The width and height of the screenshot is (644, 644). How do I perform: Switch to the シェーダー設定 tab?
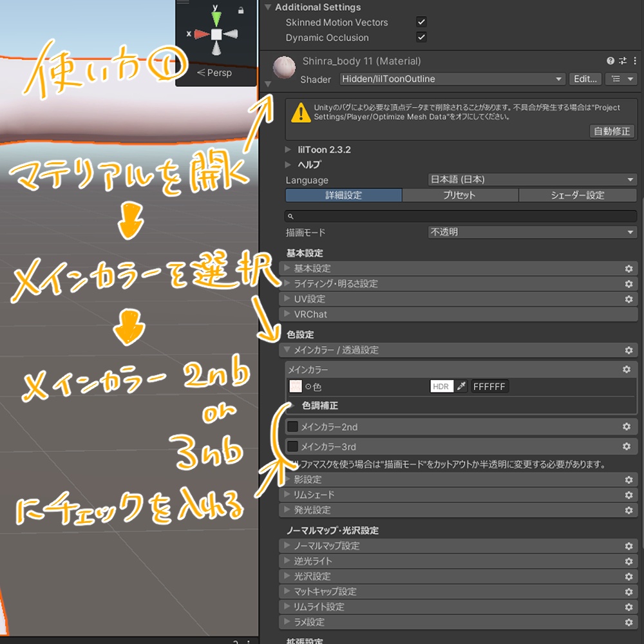[x=578, y=195]
